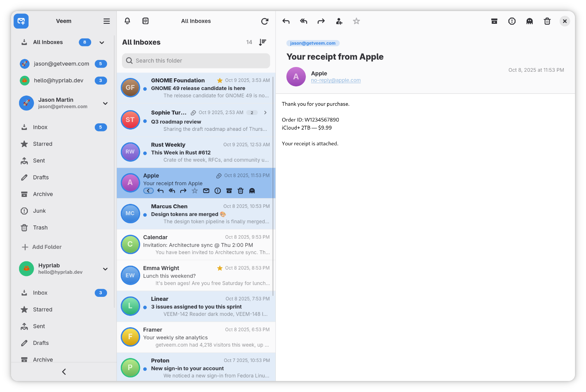Screen dimensions: 586x392
Task: Forward from the Apple row quick actions
Action: (x=183, y=191)
